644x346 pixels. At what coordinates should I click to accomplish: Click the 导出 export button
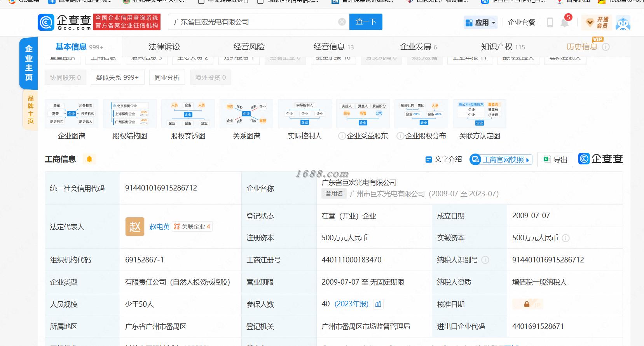555,159
